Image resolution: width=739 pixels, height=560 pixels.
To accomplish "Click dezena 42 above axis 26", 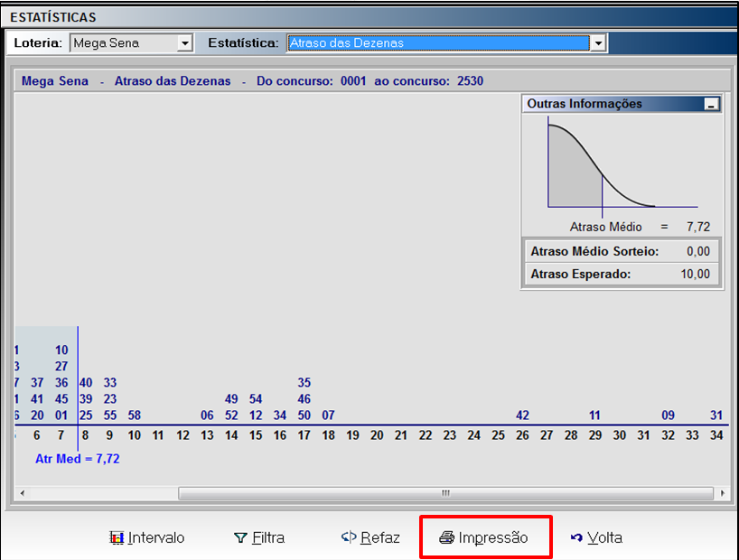I will pos(522,415).
